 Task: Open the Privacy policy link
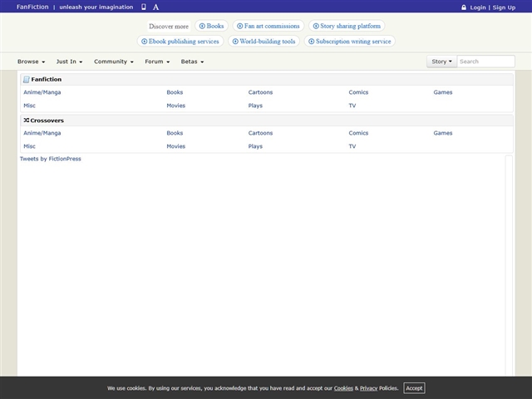coord(368,388)
